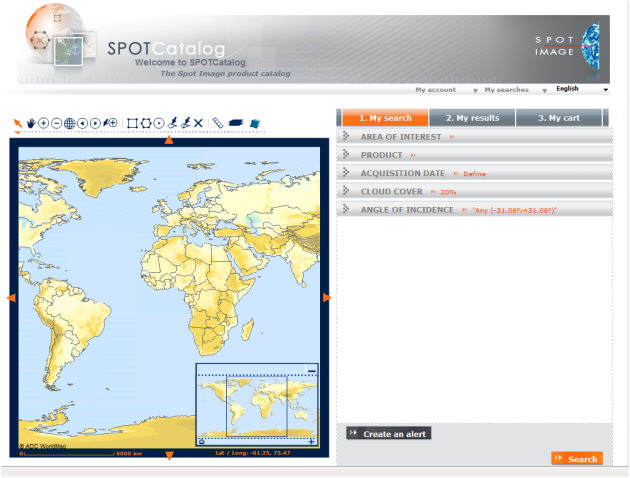The height and width of the screenshot is (478, 630).
Task: Click the first pin edit-shape tool
Action: click(x=173, y=123)
